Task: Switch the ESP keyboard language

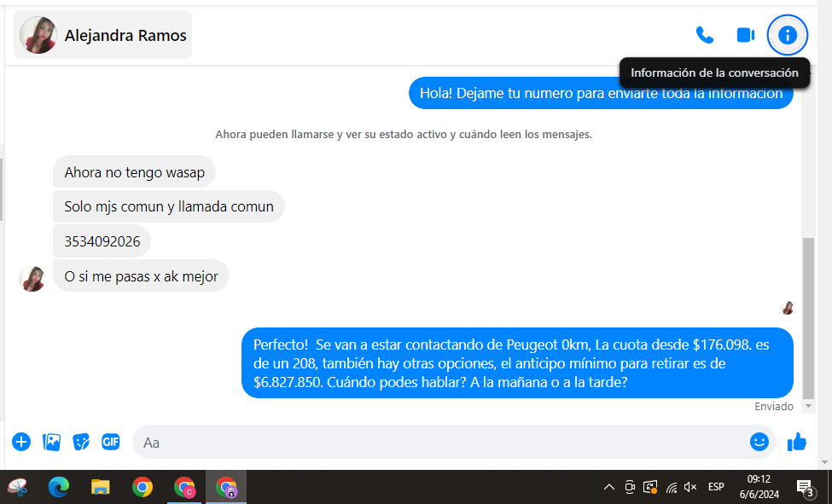Action: pyautogui.click(x=716, y=487)
